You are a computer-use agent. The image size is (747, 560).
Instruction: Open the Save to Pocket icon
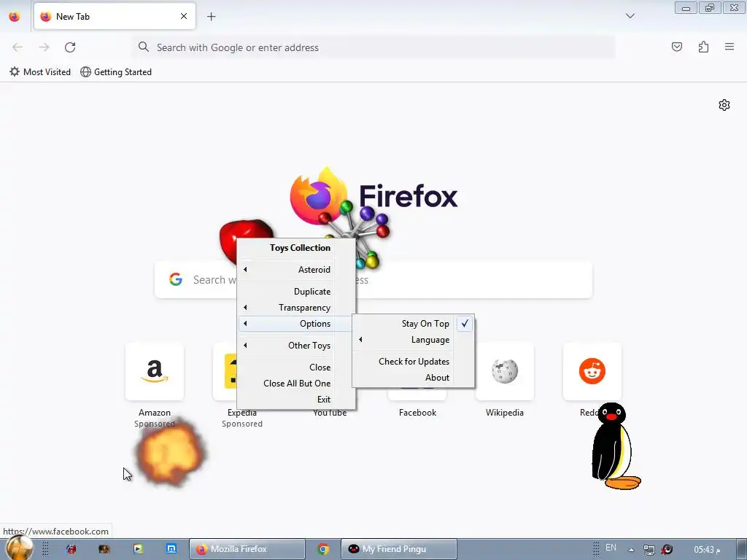(676, 47)
